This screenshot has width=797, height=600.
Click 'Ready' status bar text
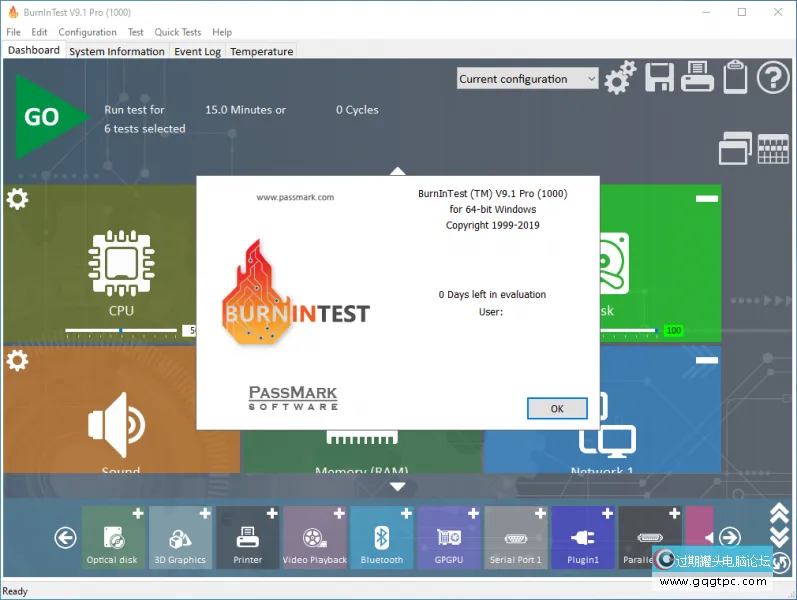pyautogui.click(x=15, y=591)
